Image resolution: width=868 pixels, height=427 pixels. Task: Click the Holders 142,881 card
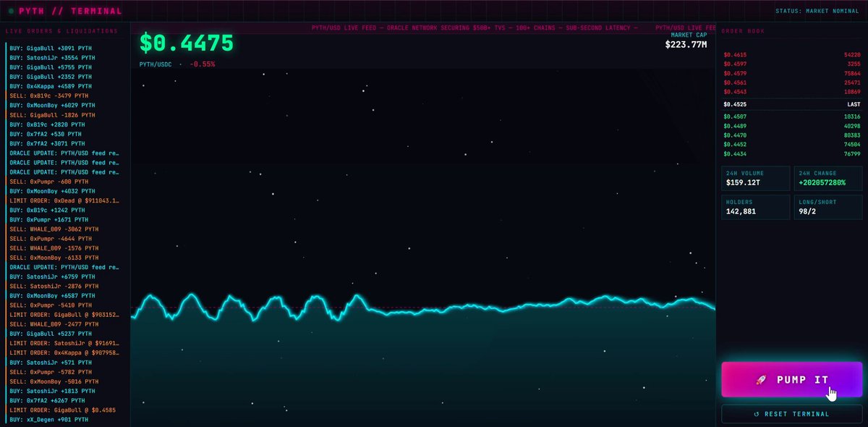coord(755,207)
